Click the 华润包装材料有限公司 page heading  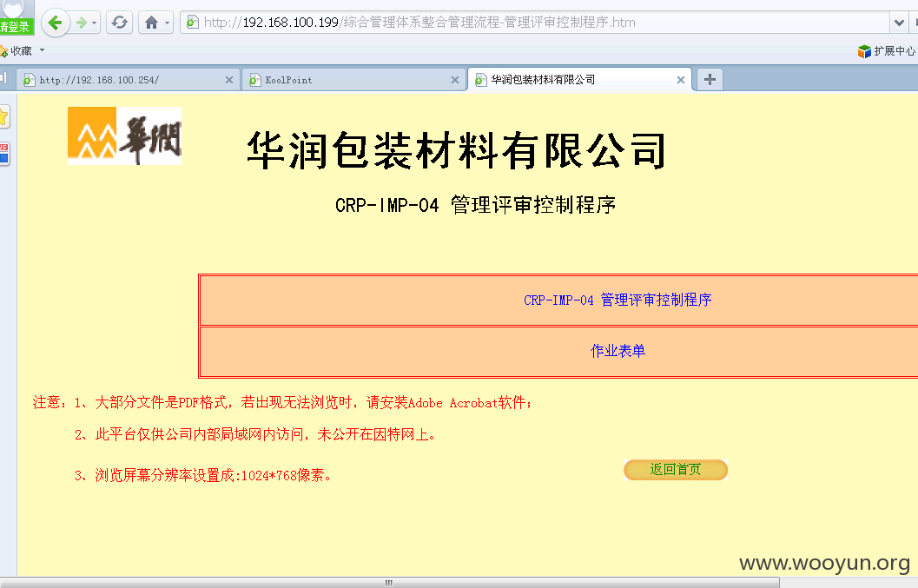pos(456,150)
